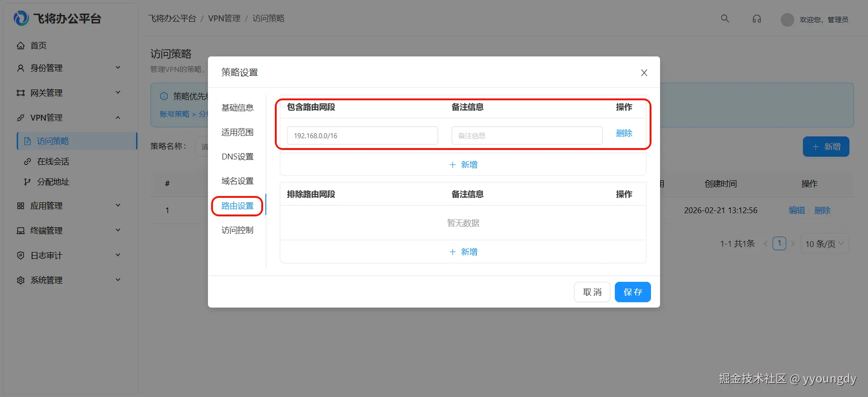Click VPN管理 breadcrumb link

click(x=224, y=19)
